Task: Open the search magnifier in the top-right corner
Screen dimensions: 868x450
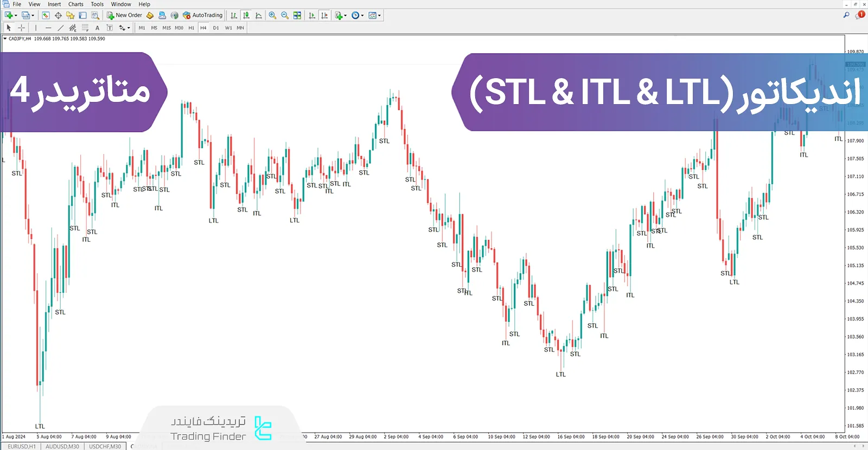Action: coord(846,15)
